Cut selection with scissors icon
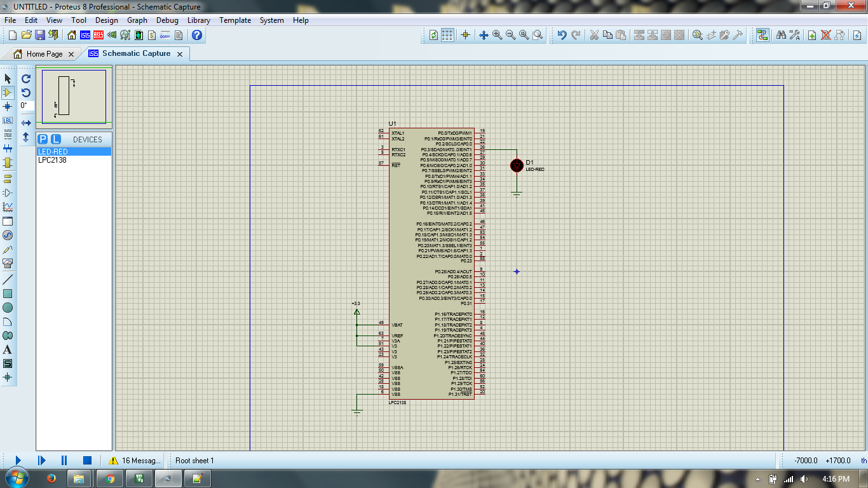 click(x=594, y=35)
